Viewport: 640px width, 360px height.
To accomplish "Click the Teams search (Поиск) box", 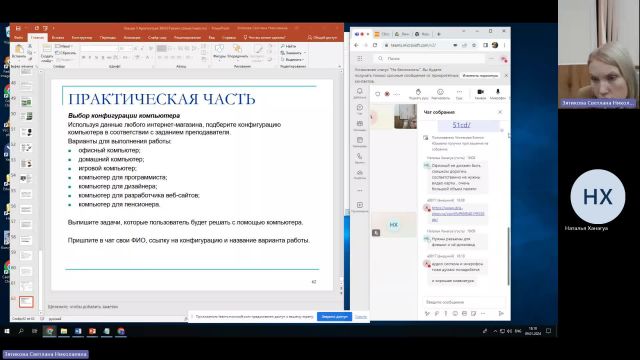I will tap(430, 58).
